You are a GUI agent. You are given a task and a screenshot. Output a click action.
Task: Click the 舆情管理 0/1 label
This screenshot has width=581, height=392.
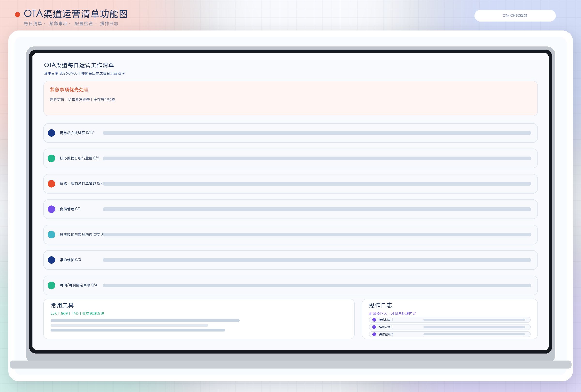(70, 209)
